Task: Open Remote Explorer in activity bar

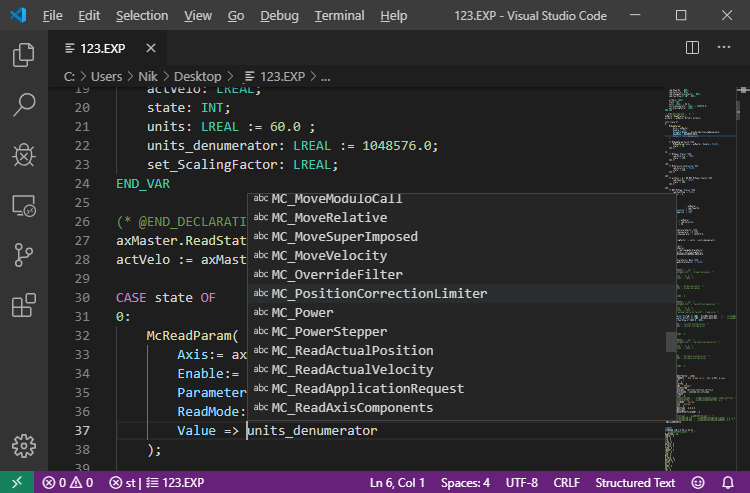Action: (24, 205)
